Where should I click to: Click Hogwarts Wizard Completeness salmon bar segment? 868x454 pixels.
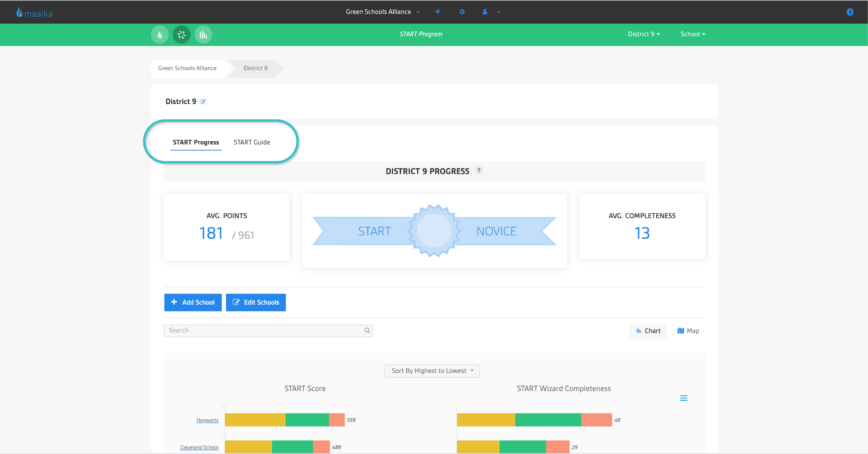(x=596, y=420)
